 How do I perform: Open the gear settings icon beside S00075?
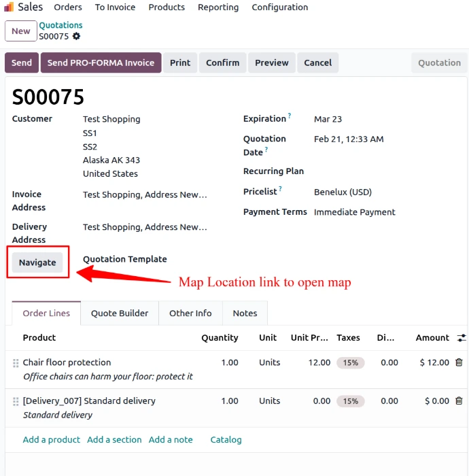(x=76, y=36)
